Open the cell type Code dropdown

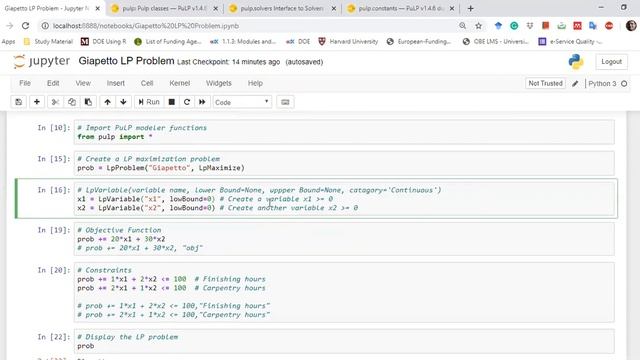pyautogui.click(x=242, y=102)
